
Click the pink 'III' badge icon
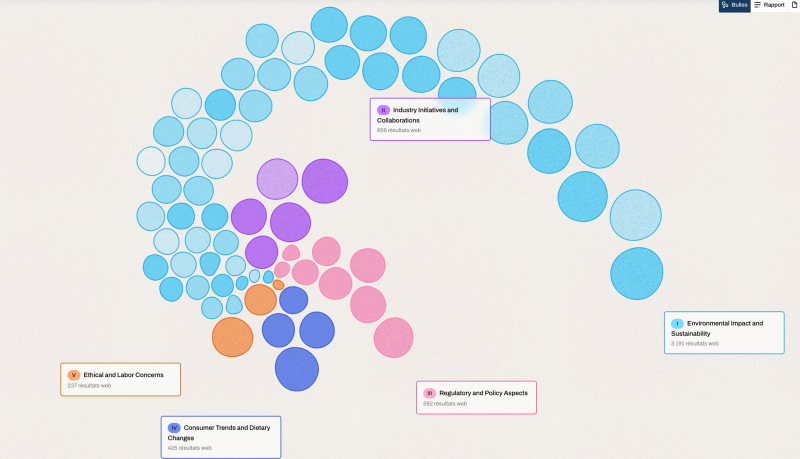429,393
